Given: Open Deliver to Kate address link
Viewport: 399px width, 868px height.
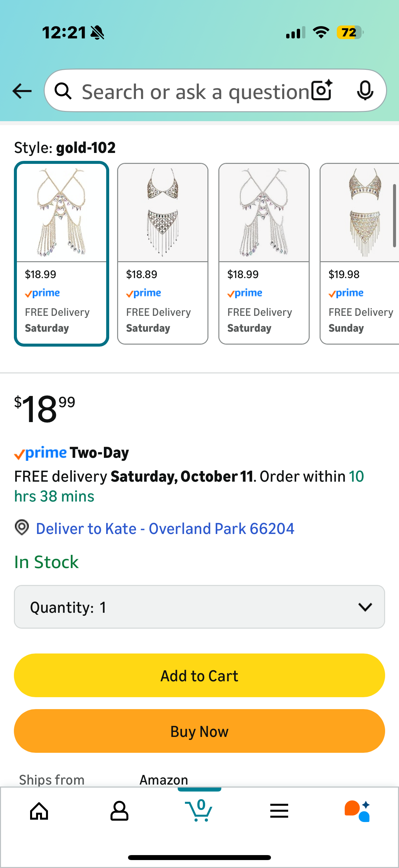Looking at the screenshot, I should (x=165, y=529).
